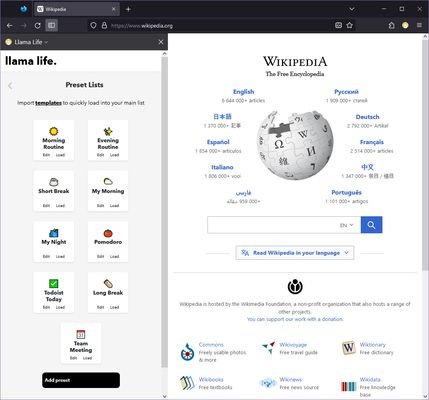Go back using the Preset Lists chevron
The width and height of the screenshot is (429, 400).
coord(10,86)
